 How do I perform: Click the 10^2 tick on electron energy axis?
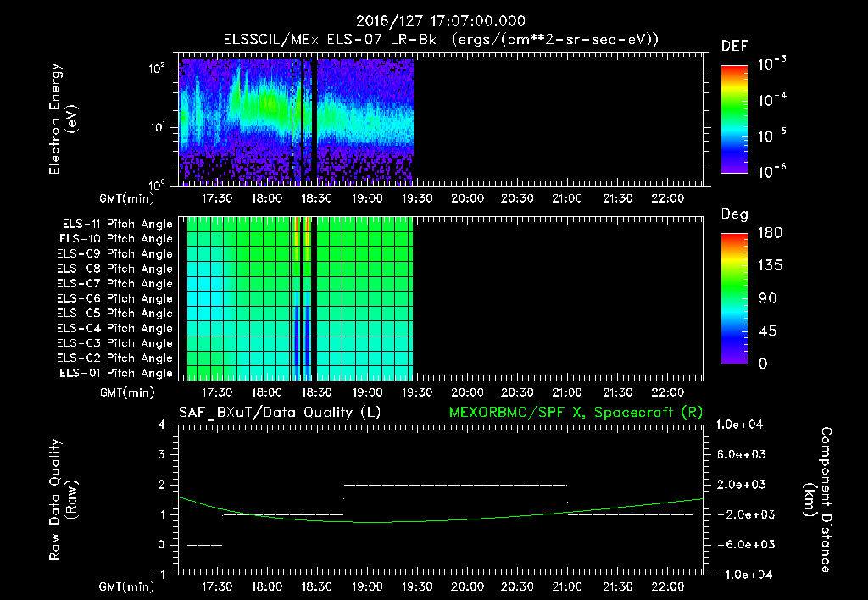click(x=157, y=69)
